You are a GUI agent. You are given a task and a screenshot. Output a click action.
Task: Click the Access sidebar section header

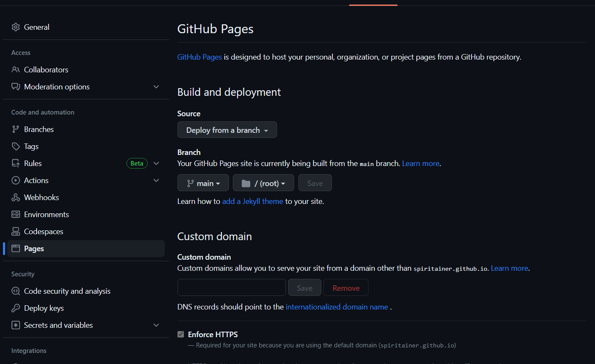[x=21, y=53]
